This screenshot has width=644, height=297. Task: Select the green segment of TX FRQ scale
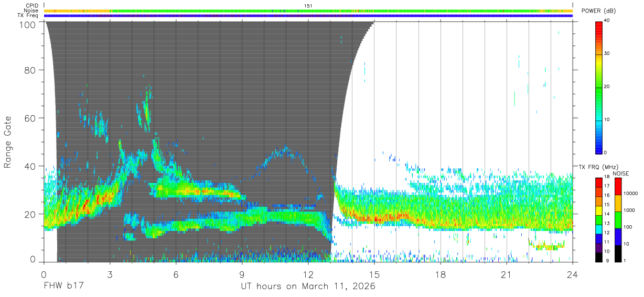tap(599, 220)
